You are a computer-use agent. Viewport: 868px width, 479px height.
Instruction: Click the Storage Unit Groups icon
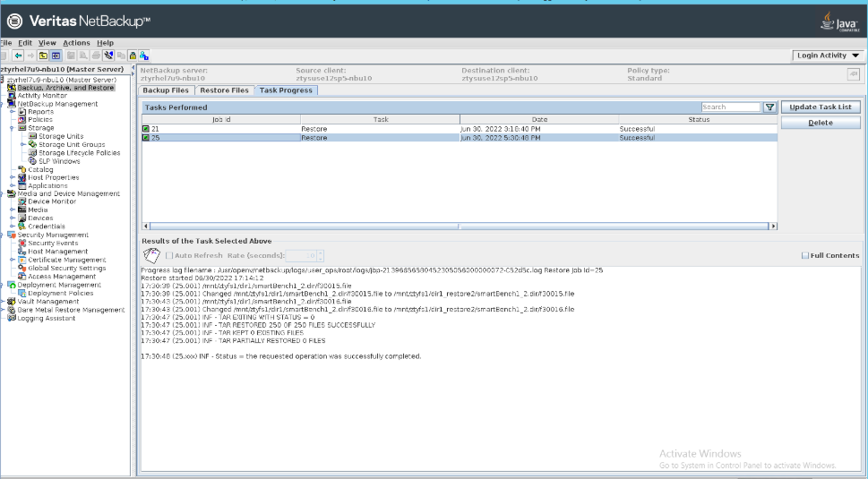[32, 144]
